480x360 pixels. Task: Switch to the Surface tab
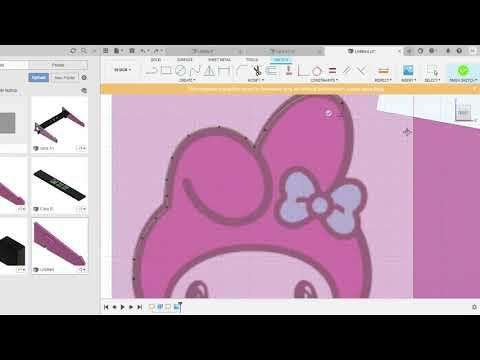tap(185, 60)
